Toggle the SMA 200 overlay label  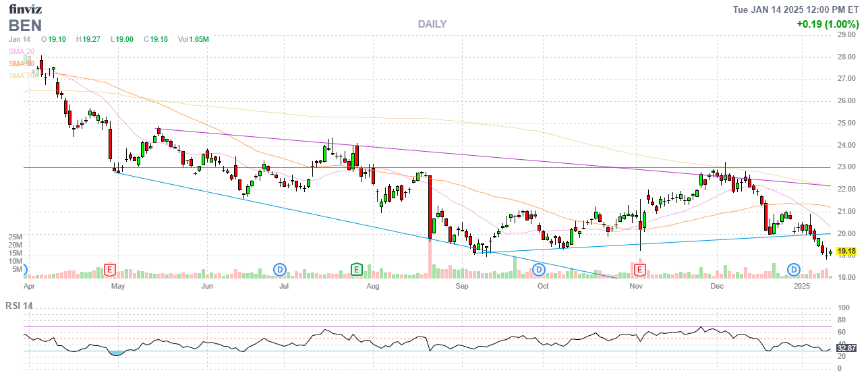(23, 76)
